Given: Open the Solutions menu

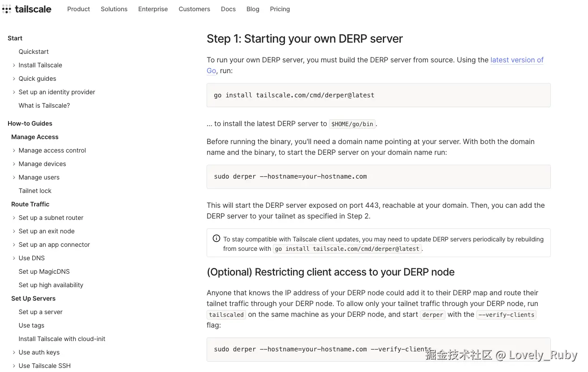Looking at the screenshot, I should tap(114, 9).
